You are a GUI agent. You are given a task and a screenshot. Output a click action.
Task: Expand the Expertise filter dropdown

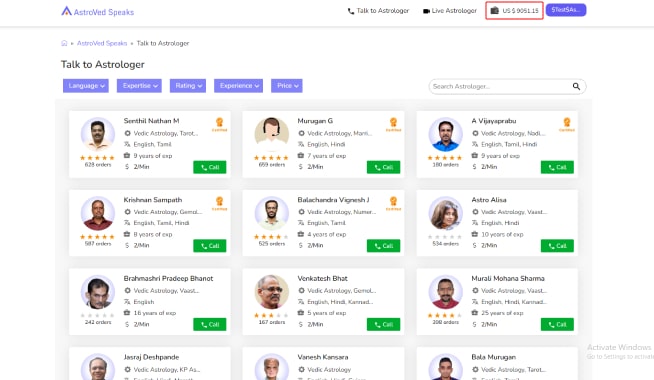[139, 86]
